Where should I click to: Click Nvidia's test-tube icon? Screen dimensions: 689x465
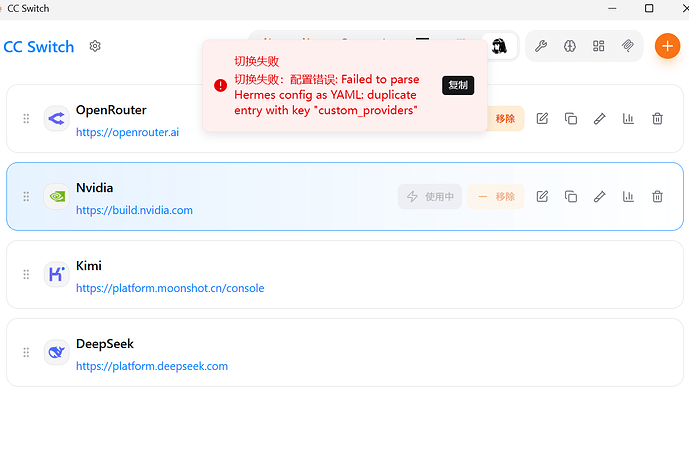click(x=600, y=196)
